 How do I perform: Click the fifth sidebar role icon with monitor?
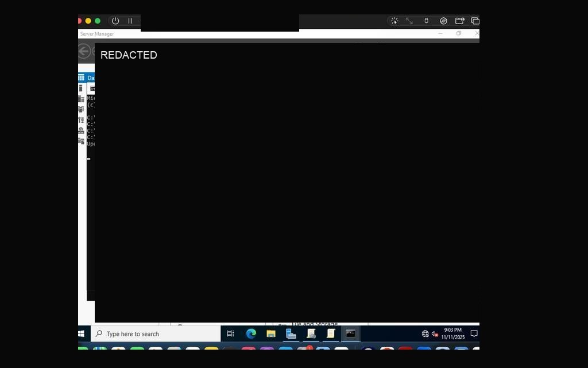(x=81, y=120)
